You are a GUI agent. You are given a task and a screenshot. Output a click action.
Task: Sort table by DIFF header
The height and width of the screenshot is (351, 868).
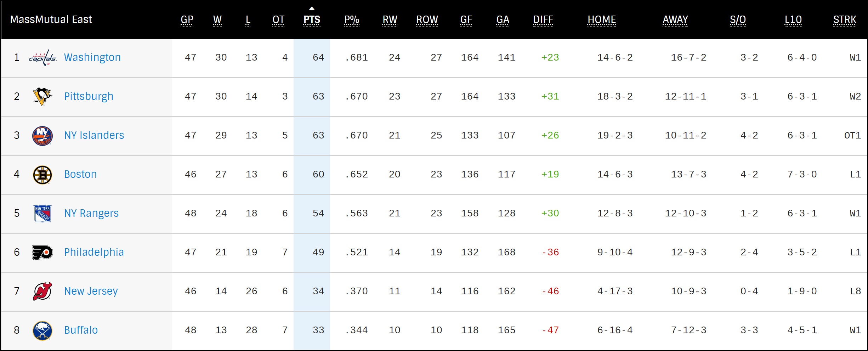[543, 20]
